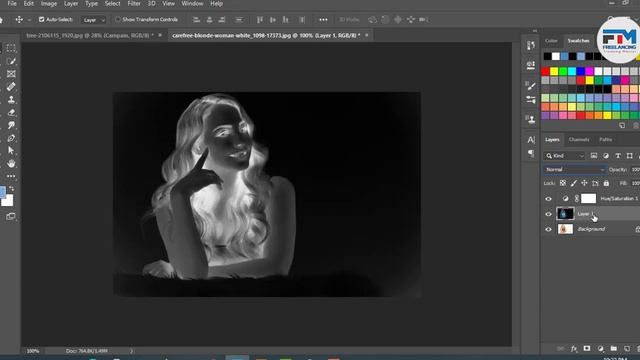The image size is (640, 360).
Task: Select the Rectangular Marquee tool
Action: (11, 48)
